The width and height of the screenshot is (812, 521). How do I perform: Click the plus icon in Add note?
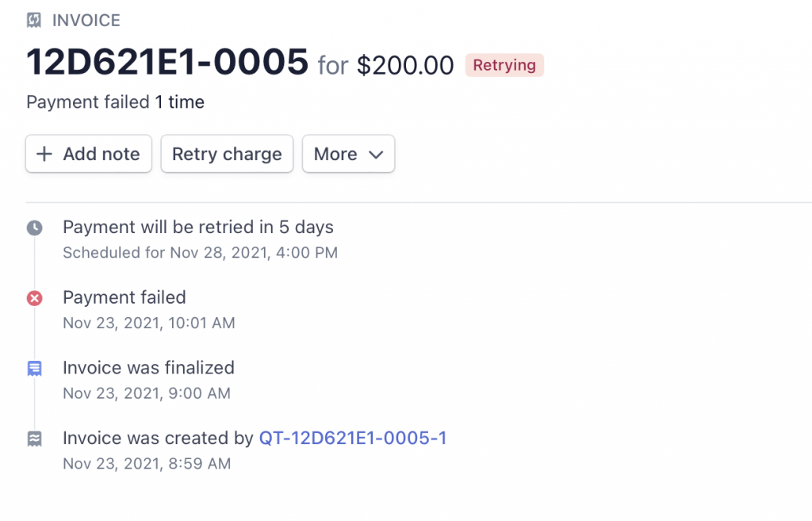pyautogui.click(x=45, y=154)
